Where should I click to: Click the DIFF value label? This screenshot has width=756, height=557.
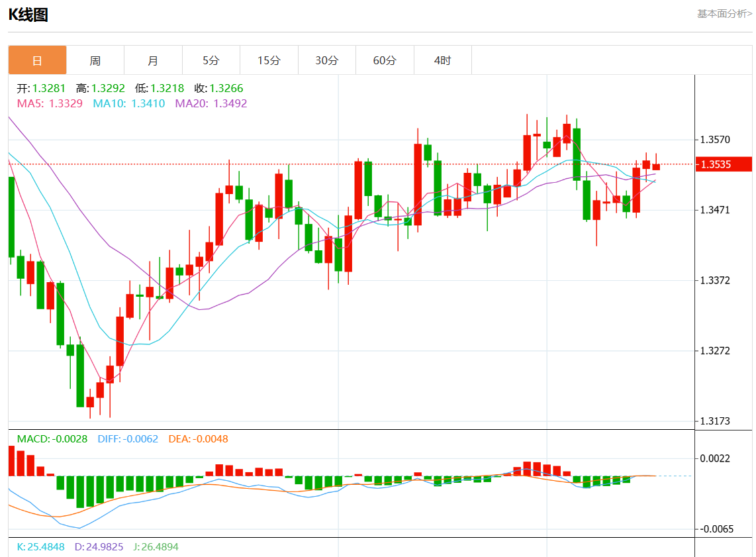point(128,438)
